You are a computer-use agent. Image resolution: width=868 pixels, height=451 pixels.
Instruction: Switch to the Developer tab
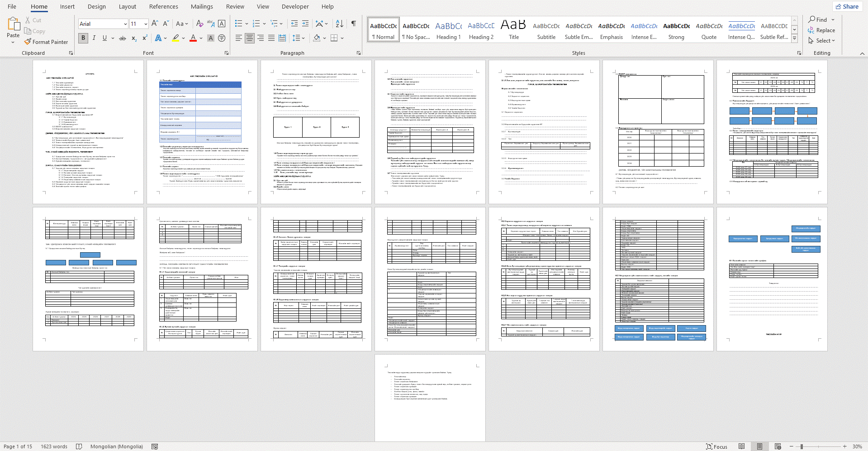[x=295, y=6]
